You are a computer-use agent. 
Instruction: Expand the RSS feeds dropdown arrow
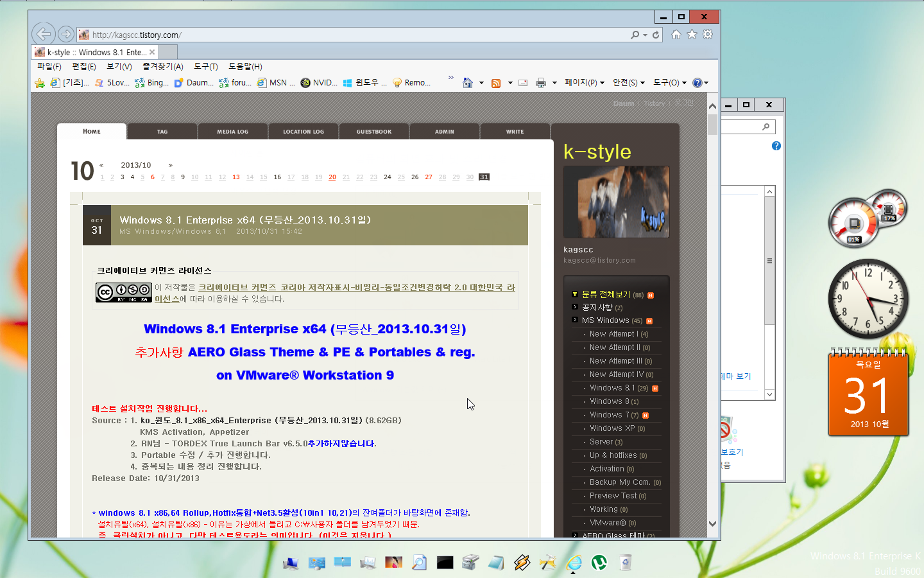[510, 83]
